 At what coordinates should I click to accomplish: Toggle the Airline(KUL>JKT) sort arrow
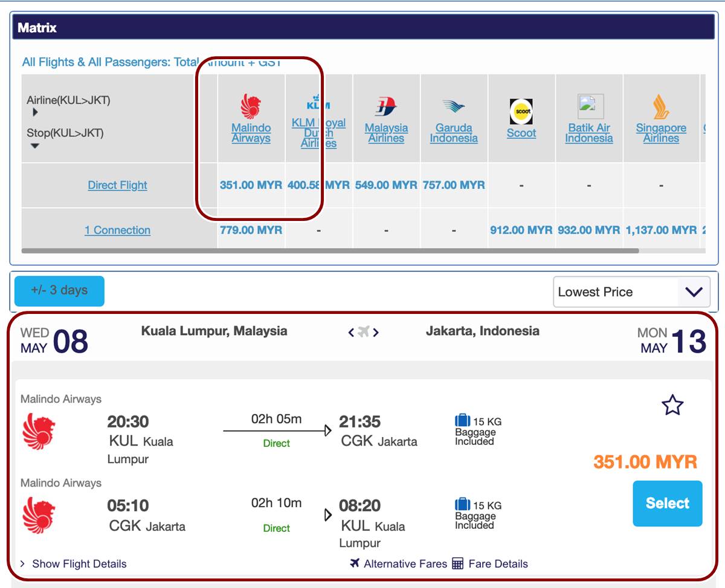[35, 112]
